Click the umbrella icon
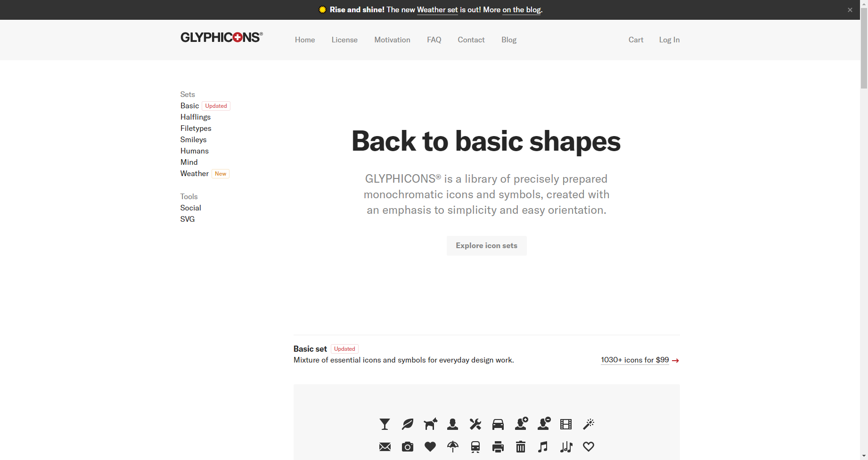 click(453, 447)
